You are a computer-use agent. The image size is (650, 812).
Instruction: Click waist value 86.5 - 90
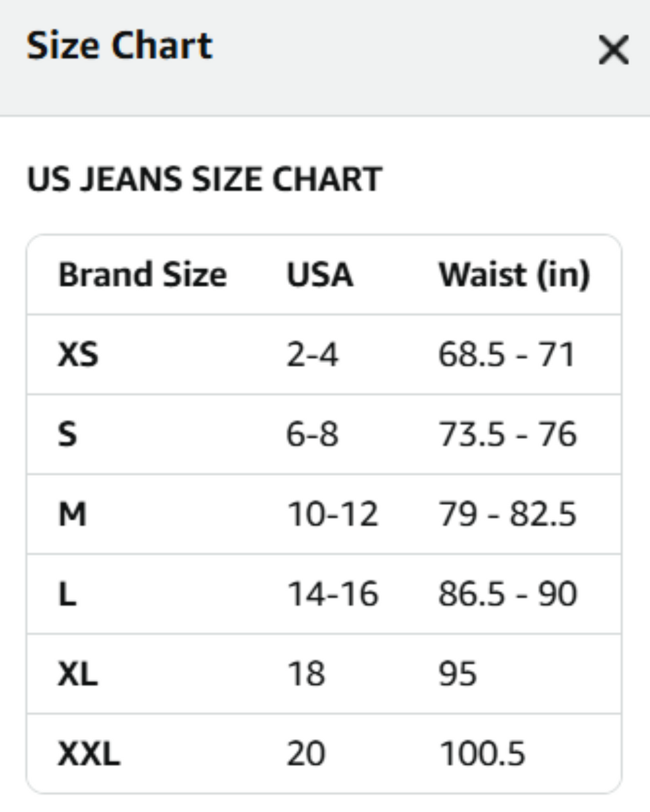pos(508,594)
